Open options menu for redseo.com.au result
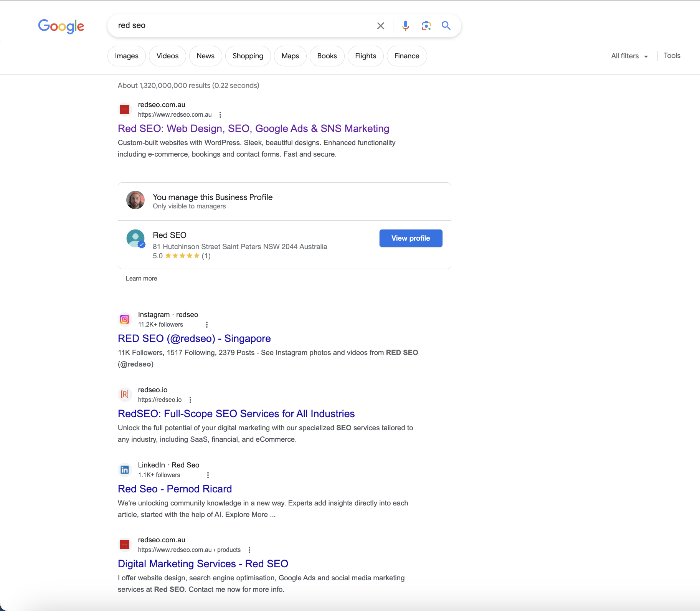 220,115
